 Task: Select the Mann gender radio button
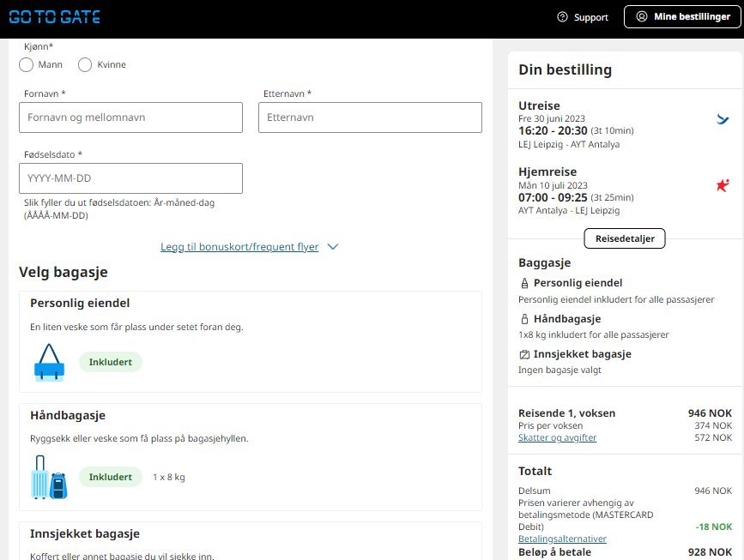pos(26,64)
